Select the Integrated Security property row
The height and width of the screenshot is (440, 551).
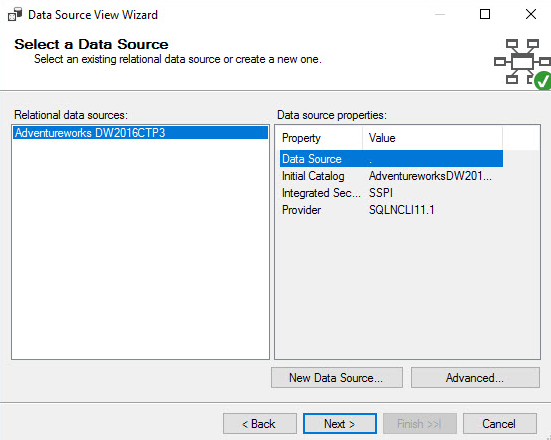click(391, 193)
